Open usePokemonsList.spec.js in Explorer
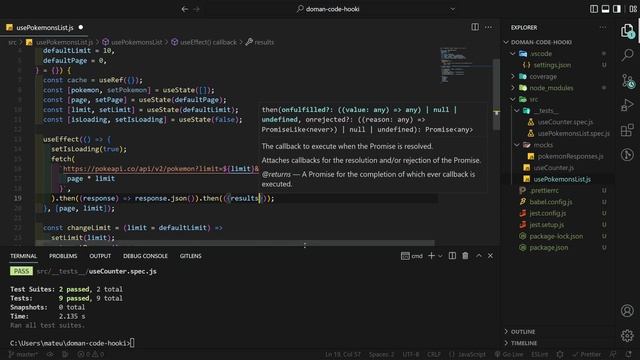The image size is (640, 360). tap(573, 133)
